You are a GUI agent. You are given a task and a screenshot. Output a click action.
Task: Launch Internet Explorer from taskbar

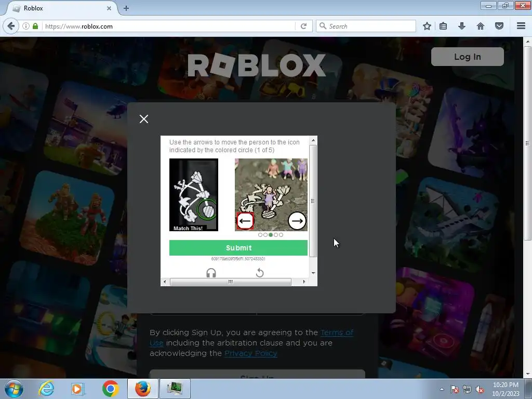pos(46,389)
